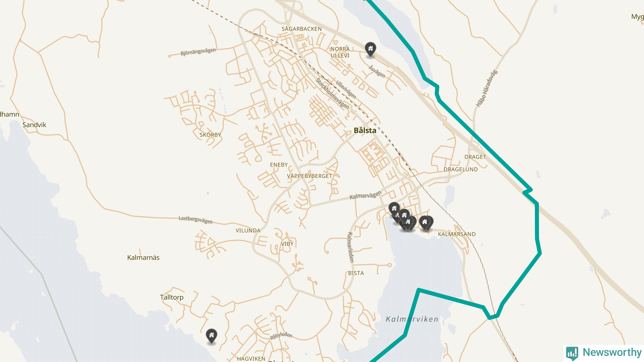Select the Talltorp place label
This screenshot has width=644, height=362.
[172, 297]
